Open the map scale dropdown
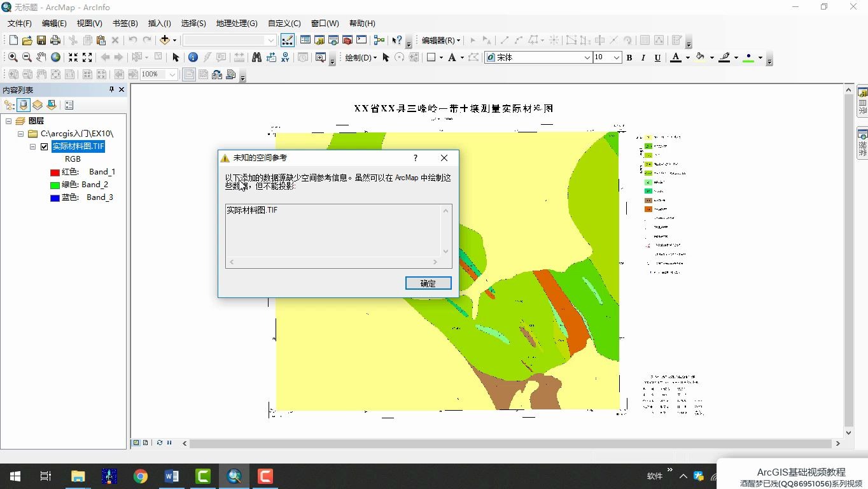This screenshot has height=489, width=868. pyautogui.click(x=271, y=40)
